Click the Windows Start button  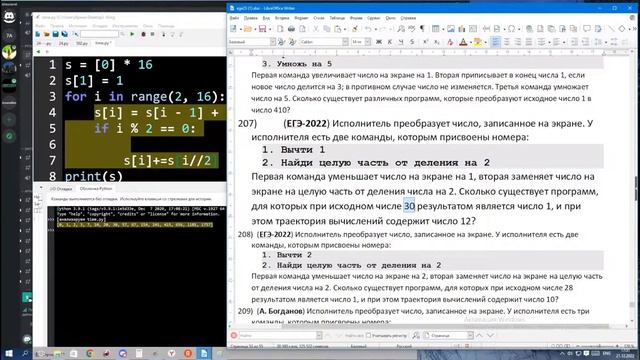[x=9, y=353]
